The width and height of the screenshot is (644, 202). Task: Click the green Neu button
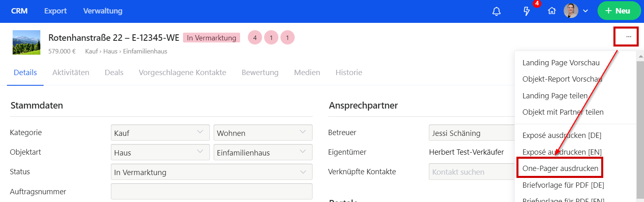coord(619,11)
